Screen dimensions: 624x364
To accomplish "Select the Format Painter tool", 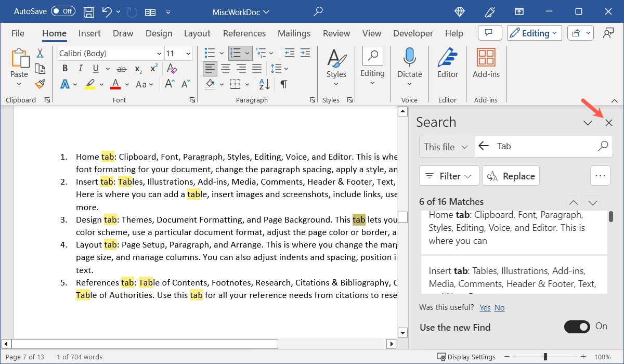I will (40, 84).
